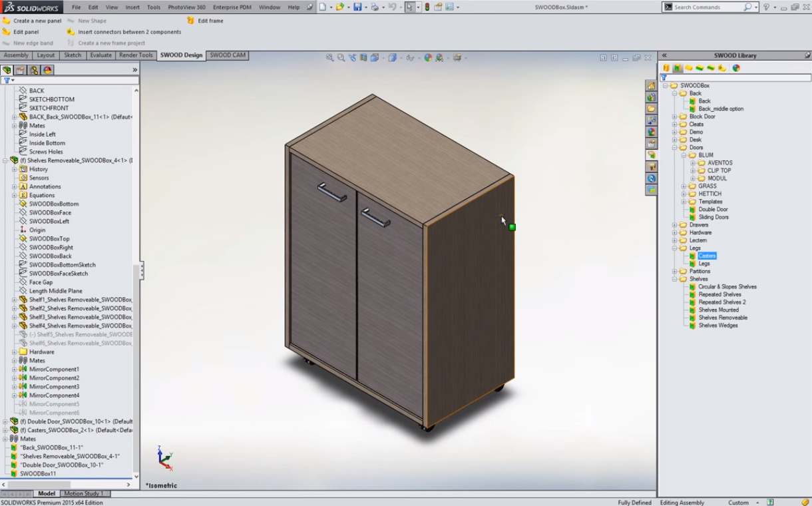Switch to the ConfigurationManager tab icon

click(33, 70)
